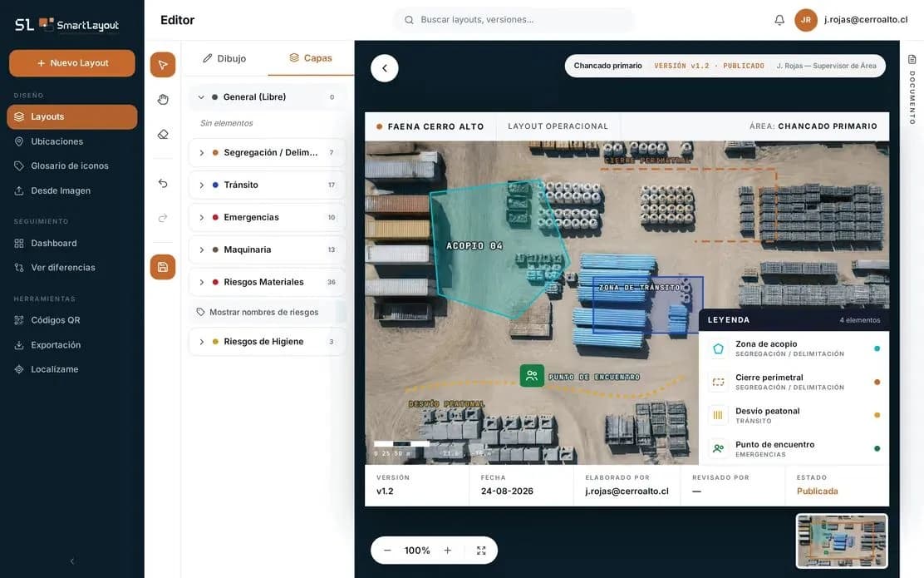The height and width of the screenshot is (578, 924).
Task: Open the notifications bell
Action: [779, 20]
